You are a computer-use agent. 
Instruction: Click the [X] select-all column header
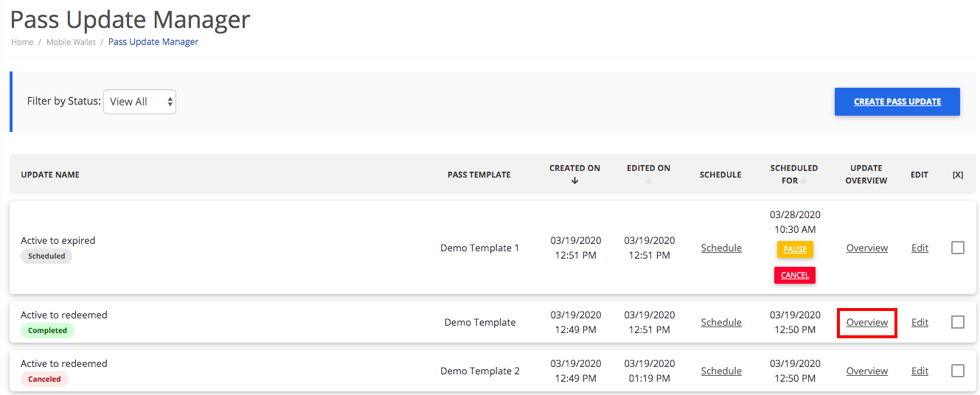957,175
